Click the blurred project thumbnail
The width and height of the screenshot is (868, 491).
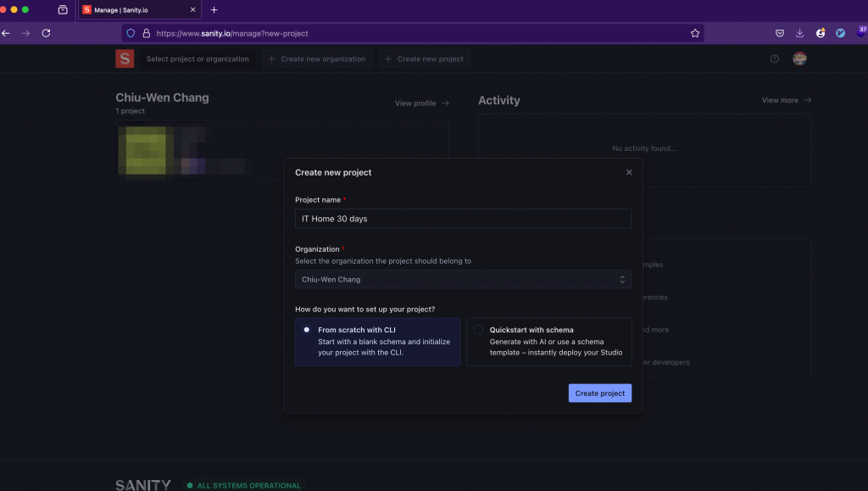tap(146, 151)
